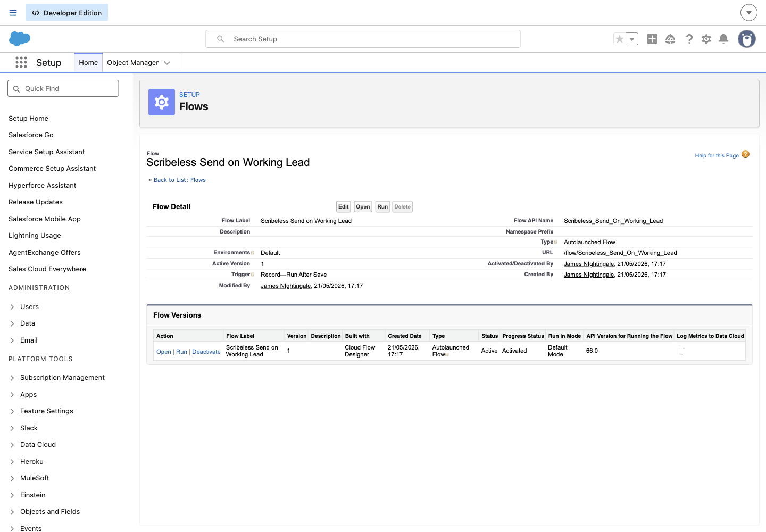
Task: Go Back to List: Flows
Action: coord(180,180)
